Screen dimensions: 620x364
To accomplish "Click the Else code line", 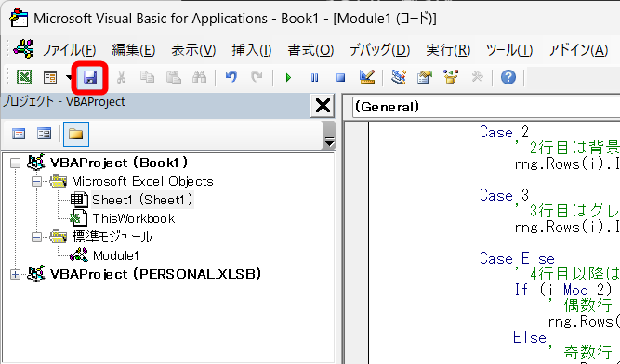I will (530, 338).
